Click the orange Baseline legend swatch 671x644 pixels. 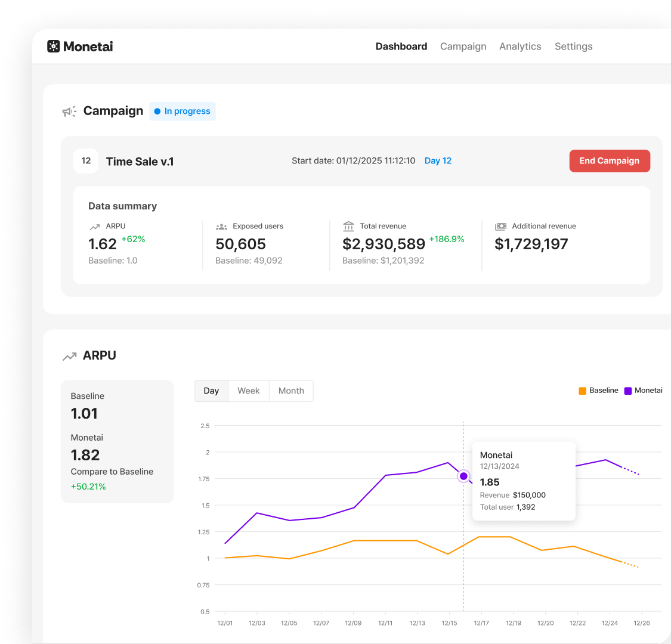pos(582,391)
